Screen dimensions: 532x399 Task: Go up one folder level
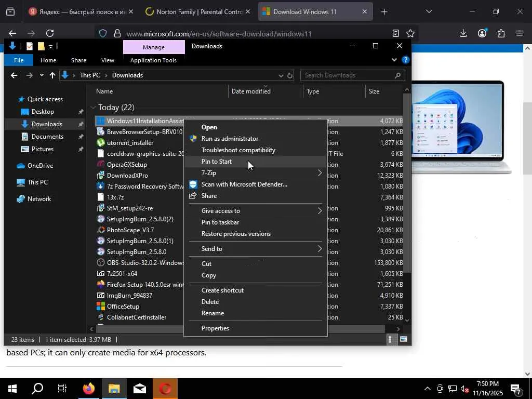point(52,75)
